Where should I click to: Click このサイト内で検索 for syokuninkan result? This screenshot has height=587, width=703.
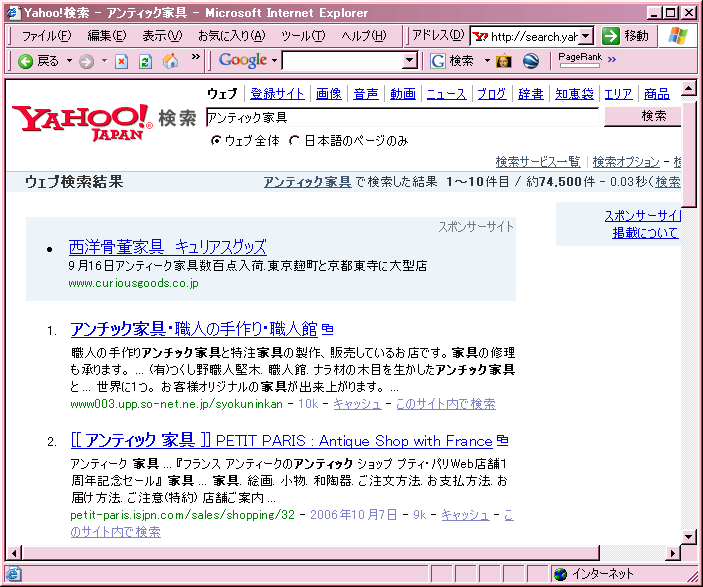pyautogui.click(x=446, y=404)
